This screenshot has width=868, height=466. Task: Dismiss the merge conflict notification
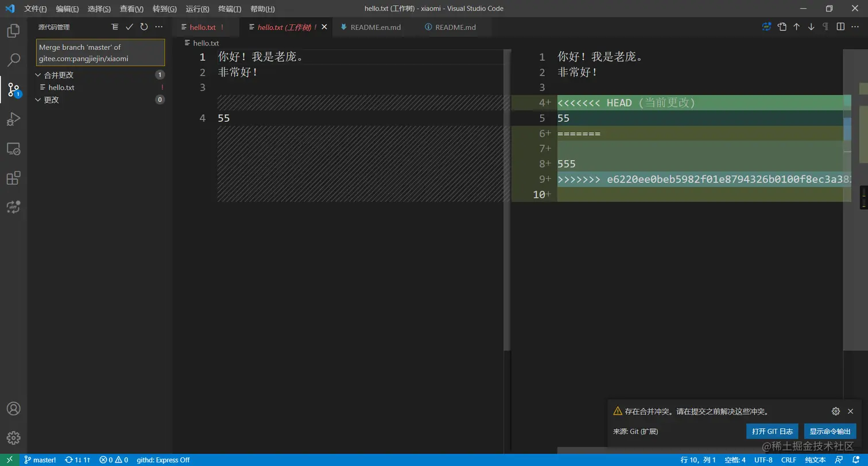point(851,411)
